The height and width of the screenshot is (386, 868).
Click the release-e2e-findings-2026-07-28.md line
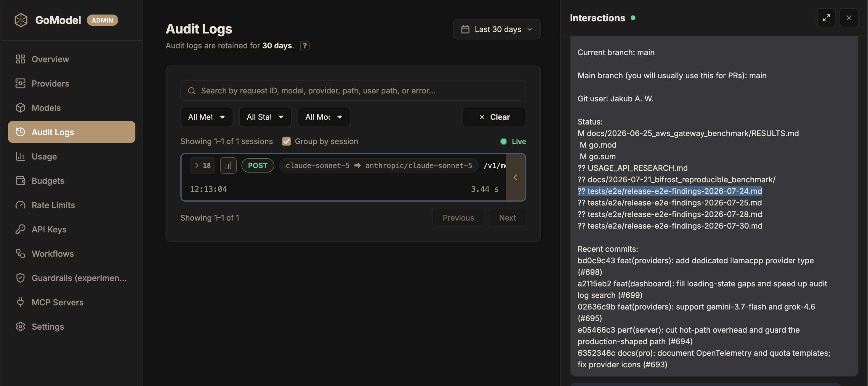[x=670, y=214]
